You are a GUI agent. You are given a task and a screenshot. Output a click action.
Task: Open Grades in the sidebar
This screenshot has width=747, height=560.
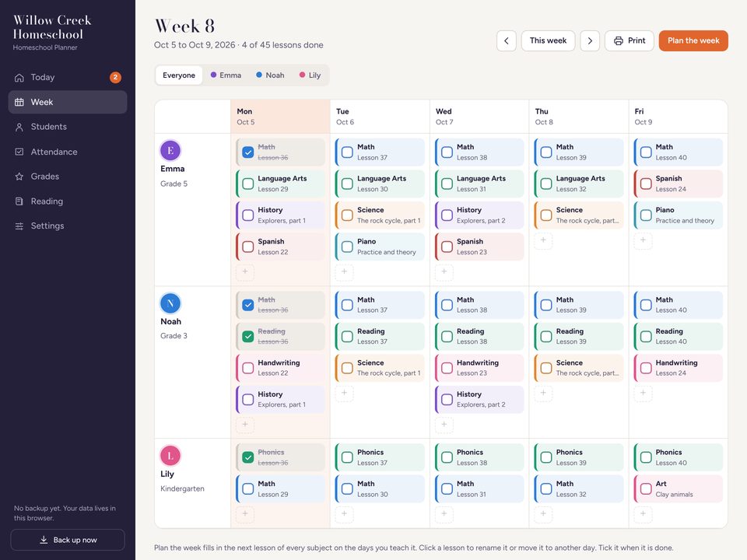click(x=68, y=177)
